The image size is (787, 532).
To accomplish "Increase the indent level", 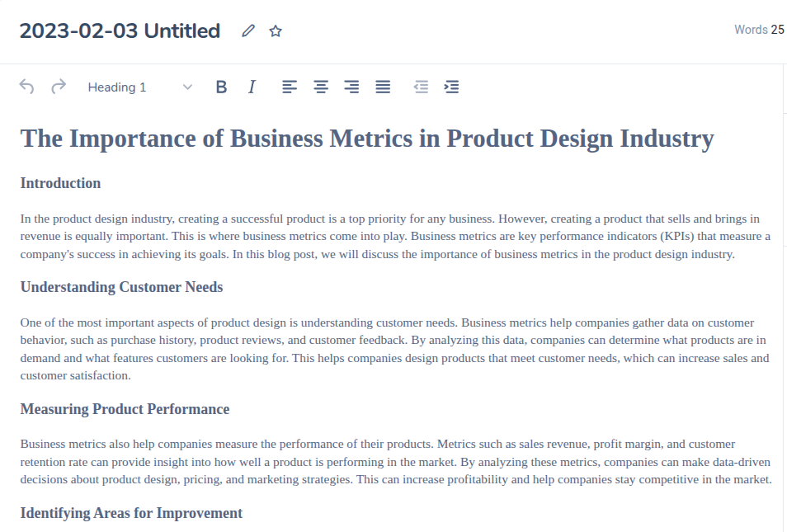I will (x=451, y=87).
